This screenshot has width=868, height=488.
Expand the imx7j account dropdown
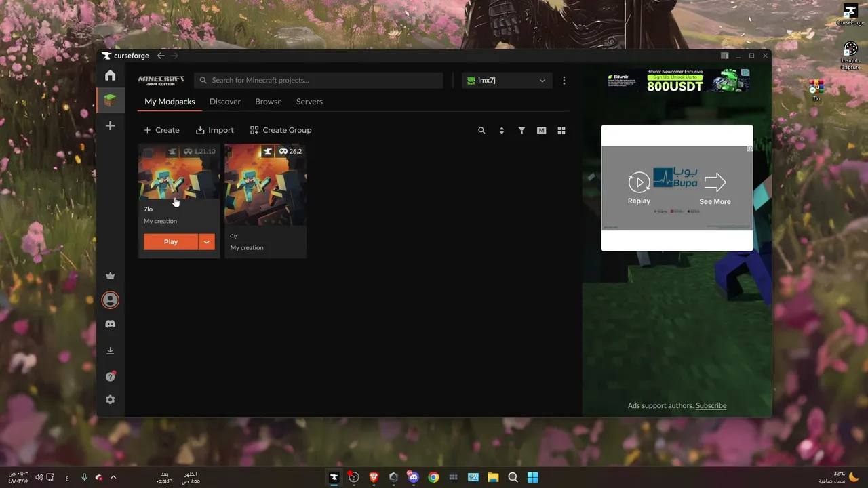coord(507,80)
